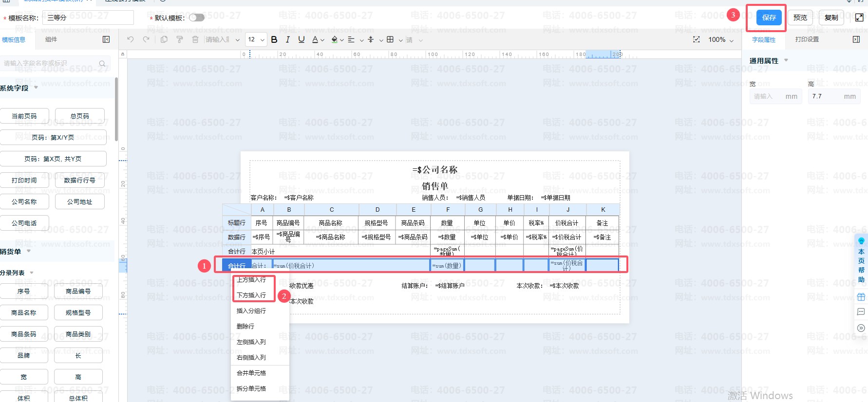Click the blue 保存 button
Image resolution: width=868 pixels, height=402 pixels.
tap(769, 18)
